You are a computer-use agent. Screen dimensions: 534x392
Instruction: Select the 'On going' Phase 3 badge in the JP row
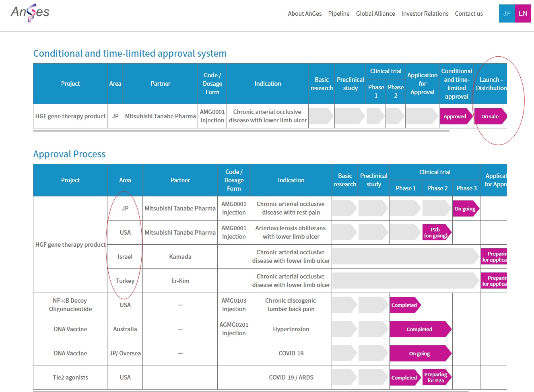tap(466, 208)
